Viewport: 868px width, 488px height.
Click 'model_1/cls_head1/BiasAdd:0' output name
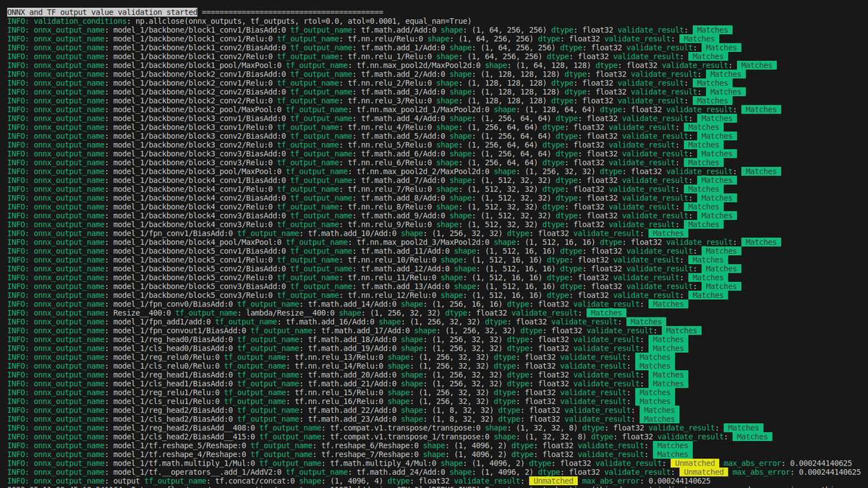[x=174, y=383]
